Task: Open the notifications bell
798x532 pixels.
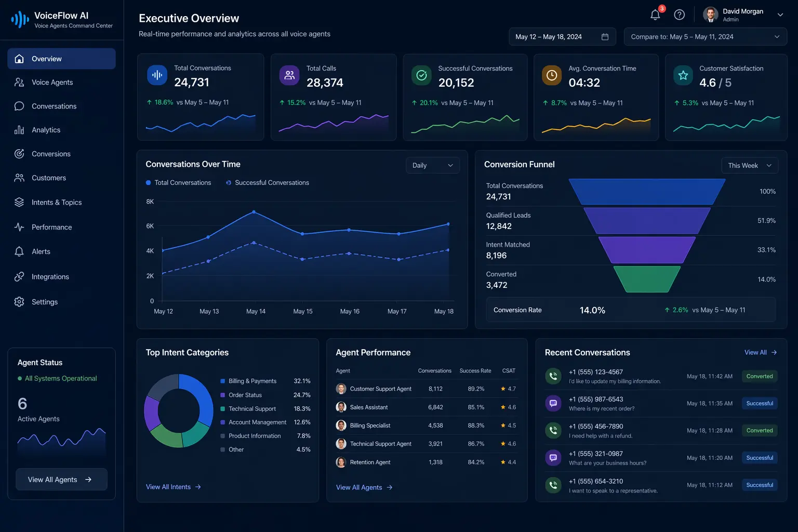Action: click(655, 15)
